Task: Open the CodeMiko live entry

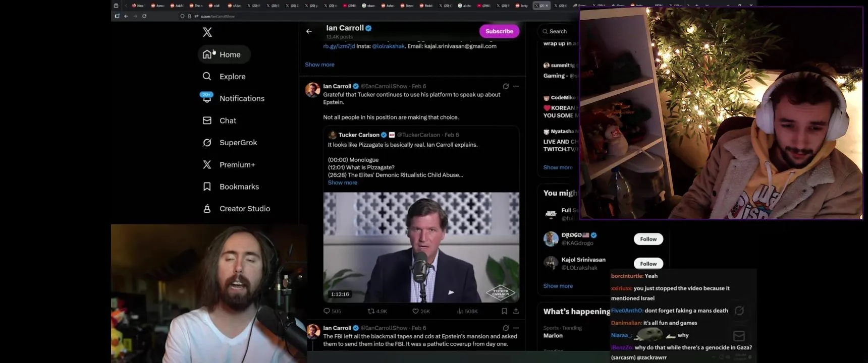Action: [x=560, y=106]
